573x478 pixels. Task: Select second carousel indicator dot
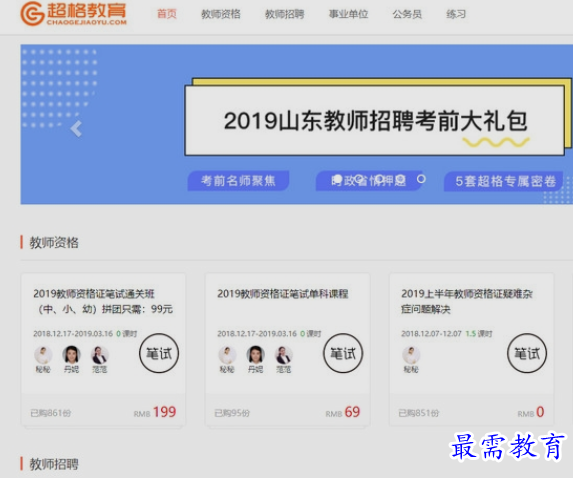pos(359,179)
